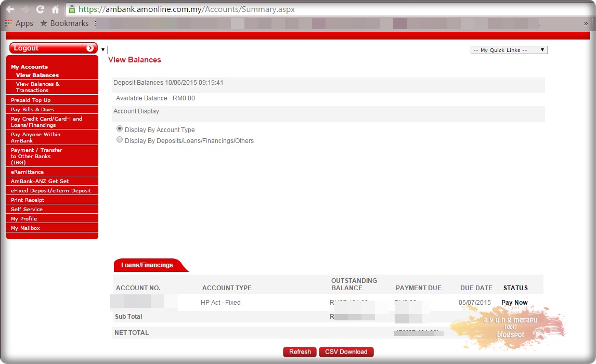This screenshot has width=596, height=364.
Task: Click the due date 05/07/2015
Action: [475, 303]
